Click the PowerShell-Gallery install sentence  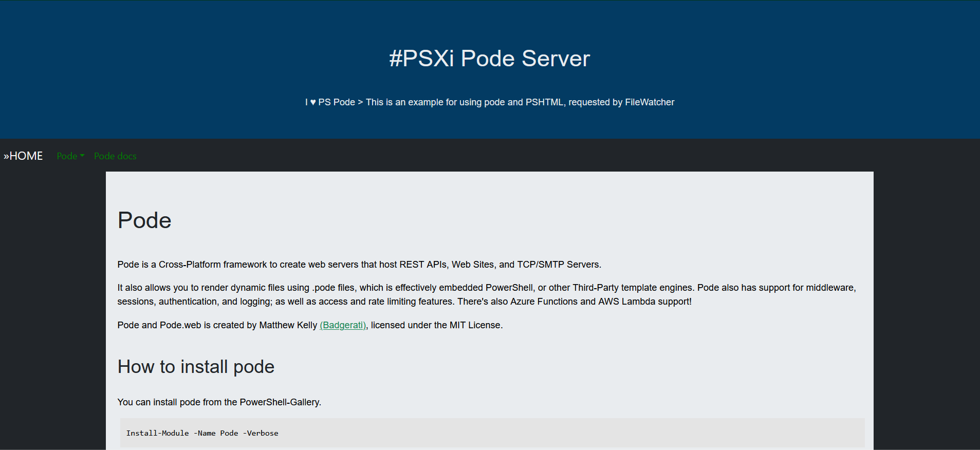pyautogui.click(x=219, y=402)
